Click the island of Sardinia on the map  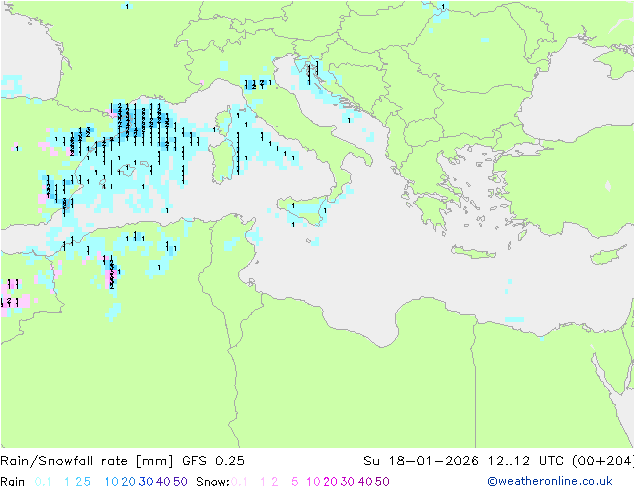[221, 162]
